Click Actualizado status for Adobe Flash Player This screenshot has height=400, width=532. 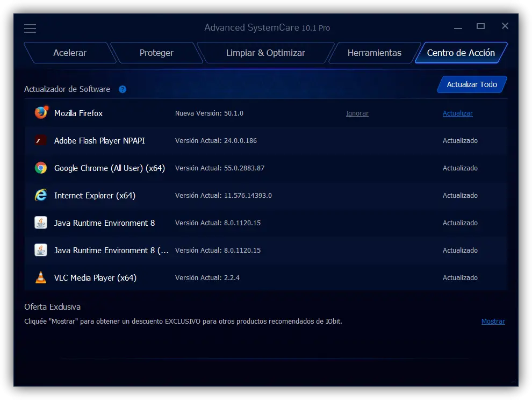pos(460,140)
